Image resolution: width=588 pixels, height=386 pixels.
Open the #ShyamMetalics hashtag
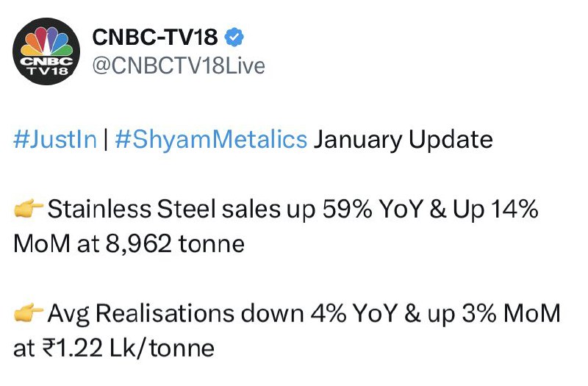coord(211,139)
